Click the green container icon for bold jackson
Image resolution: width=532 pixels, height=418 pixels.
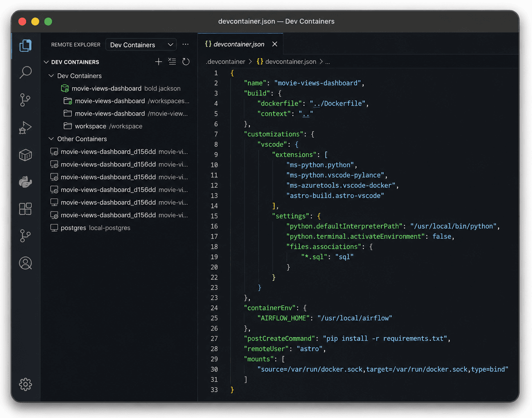coord(65,88)
